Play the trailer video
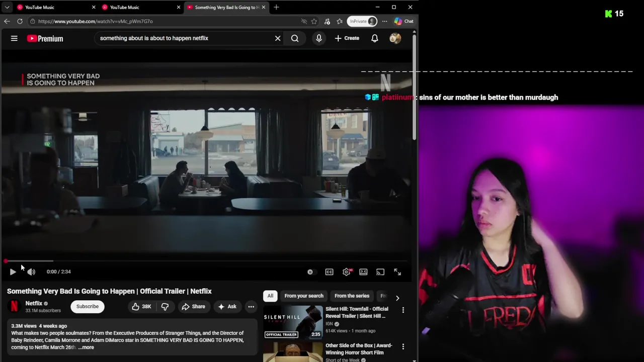 pos(13,271)
